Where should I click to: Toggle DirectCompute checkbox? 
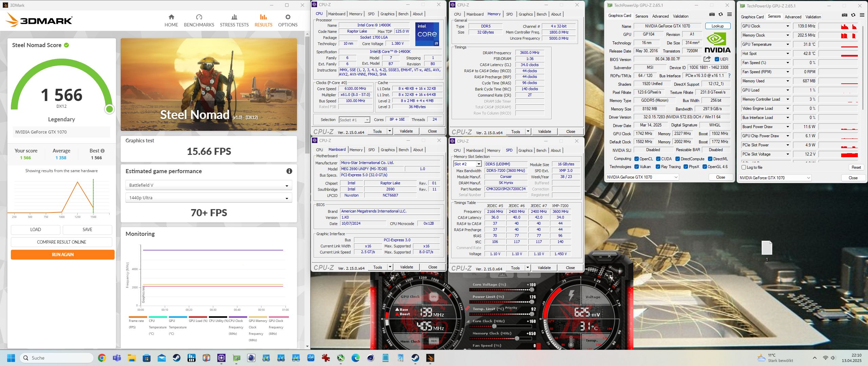point(677,159)
